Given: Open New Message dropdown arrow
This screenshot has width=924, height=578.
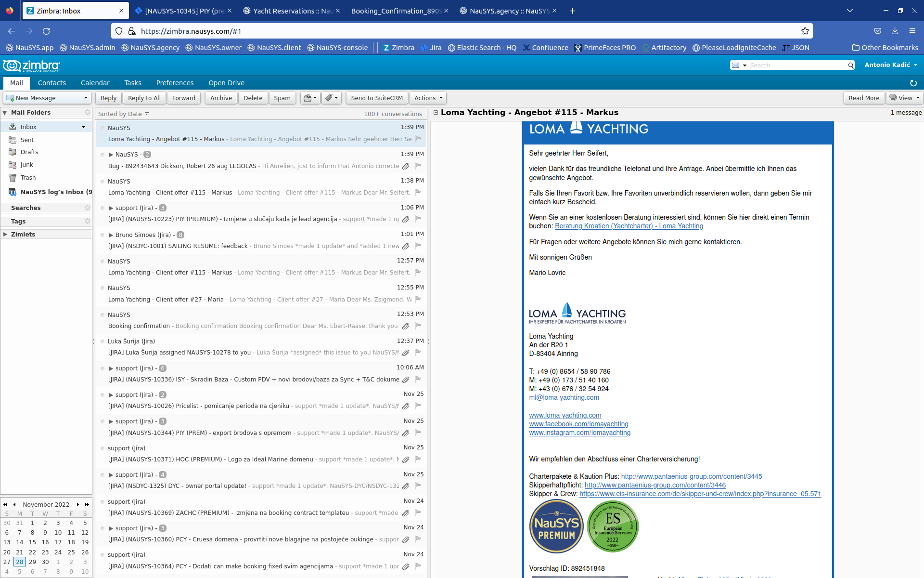Looking at the screenshot, I should (x=86, y=98).
